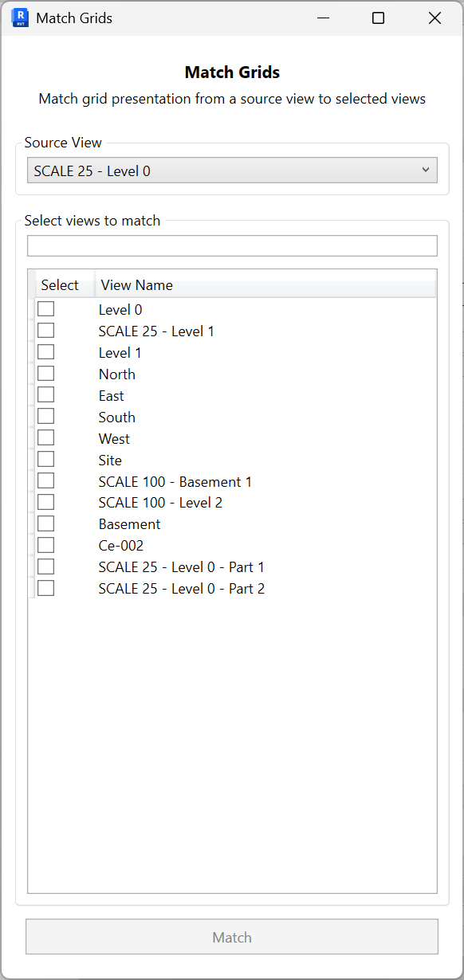This screenshot has height=980, width=464.
Task: Select the Level 1 checkbox
Action: click(45, 351)
